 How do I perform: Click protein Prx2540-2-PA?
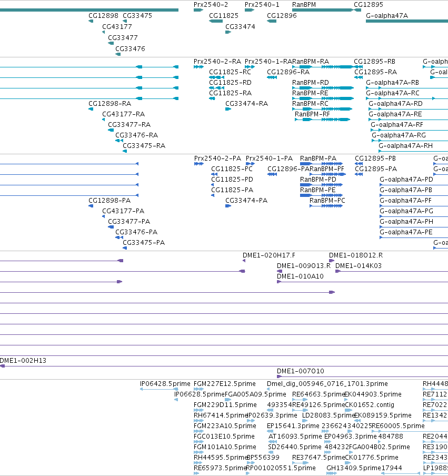tap(217, 158)
